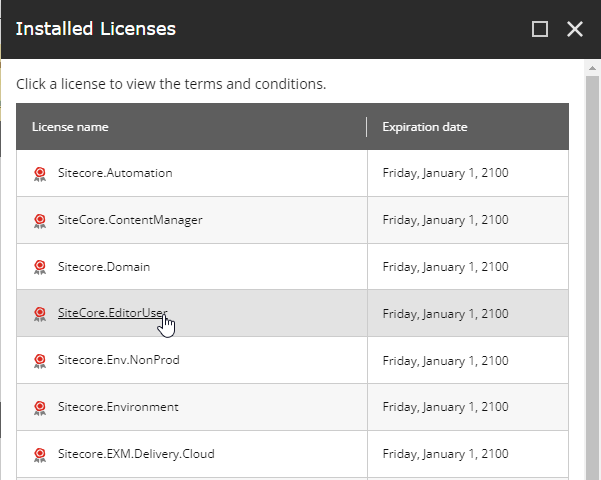Maximize the Installed Licenses dialog
601x480 pixels.
pos(540,29)
